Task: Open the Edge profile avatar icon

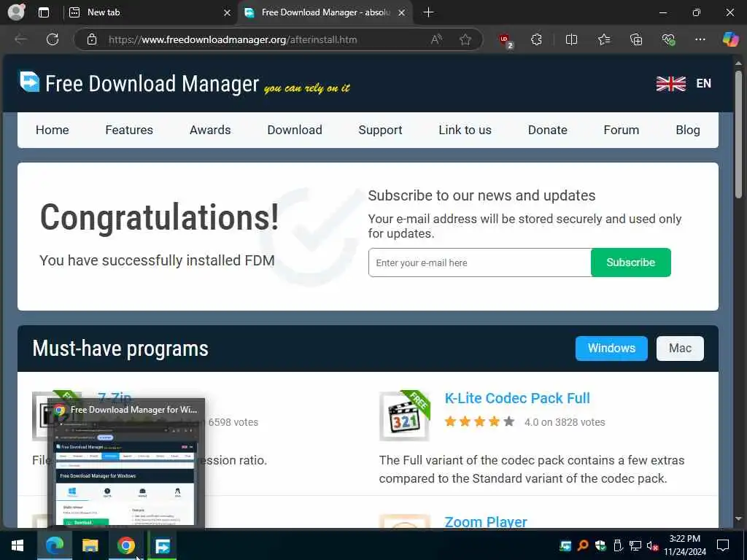Action: 16,12
